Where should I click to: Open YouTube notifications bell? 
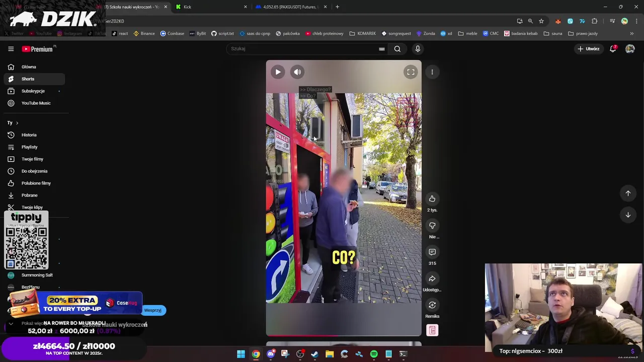pyautogui.click(x=613, y=49)
